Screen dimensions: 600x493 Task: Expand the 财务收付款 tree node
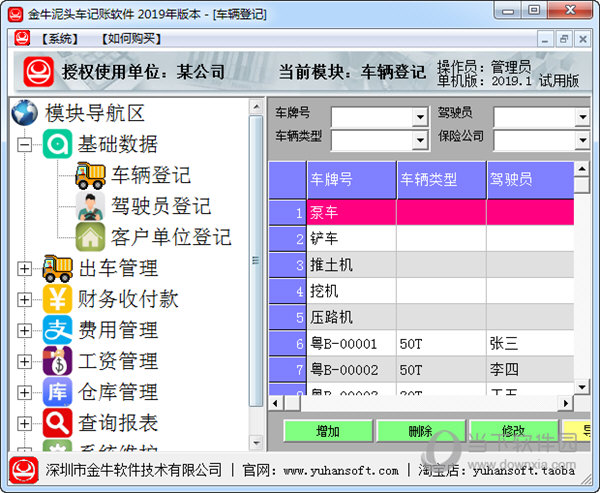24,300
